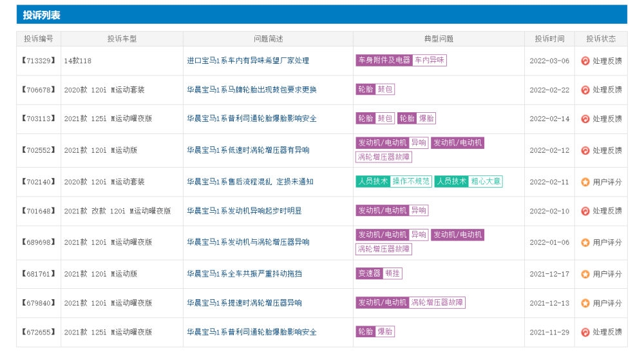Click the 投诉时间 column header

[549, 39]
